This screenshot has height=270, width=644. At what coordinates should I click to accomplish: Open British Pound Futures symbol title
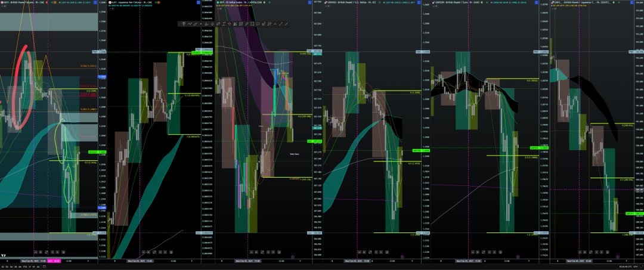pos(23,2)
